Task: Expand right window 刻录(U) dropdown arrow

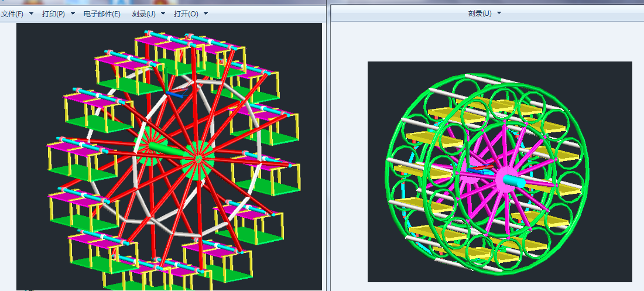Action: (x=499, y=13)
